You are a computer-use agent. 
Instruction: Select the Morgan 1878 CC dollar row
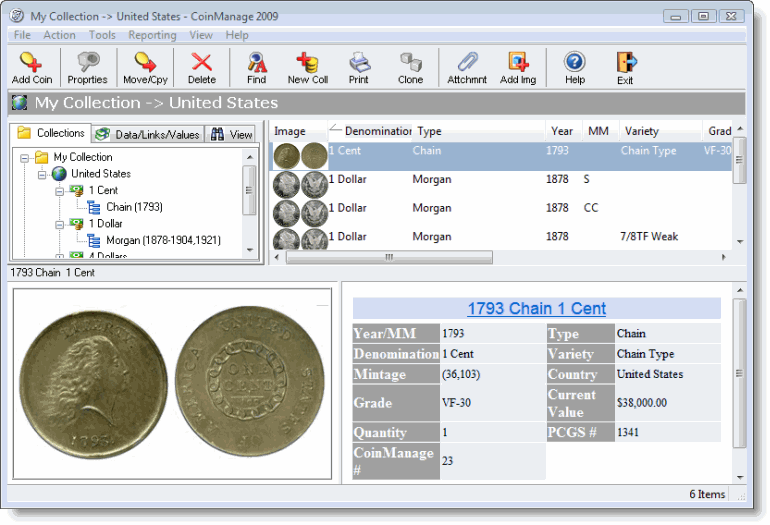point(501,214)
